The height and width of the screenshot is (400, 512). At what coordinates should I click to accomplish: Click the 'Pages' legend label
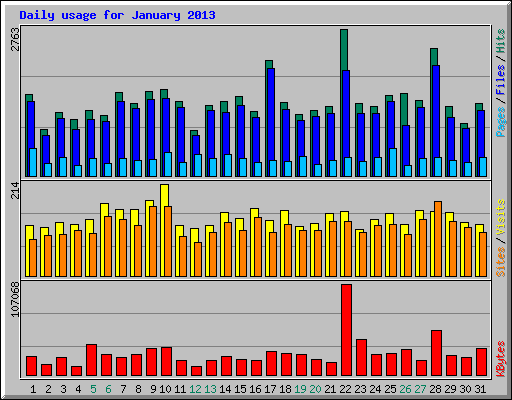pos(501,122)
